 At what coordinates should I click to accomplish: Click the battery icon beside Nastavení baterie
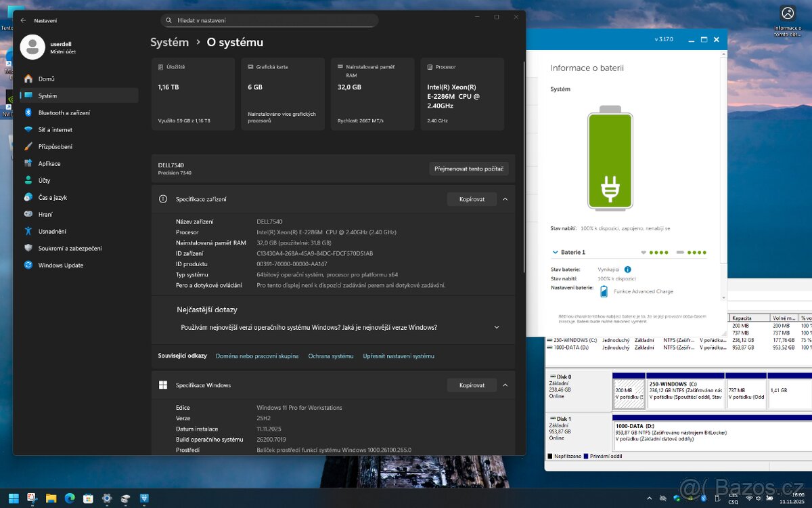(604, 291)
